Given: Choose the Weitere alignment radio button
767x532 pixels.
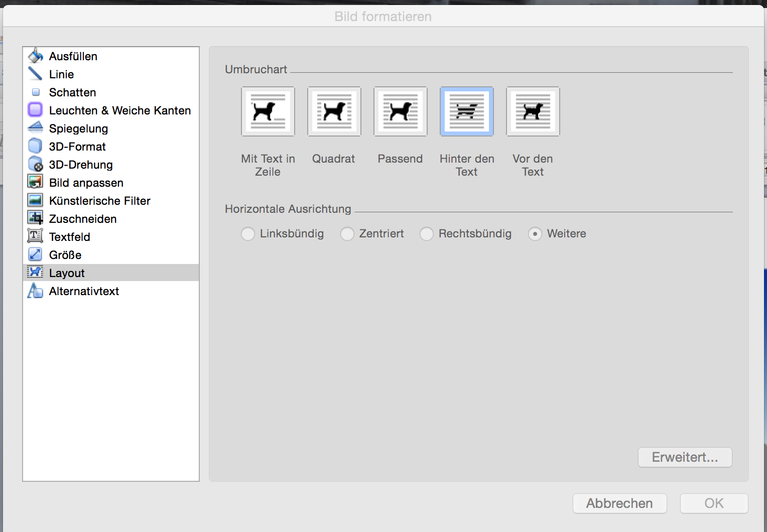Looking at the screenshot, I should point(535,234).
